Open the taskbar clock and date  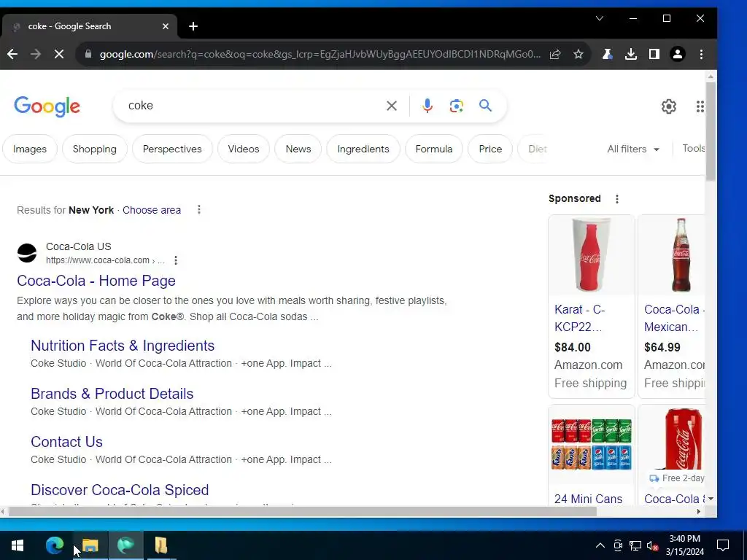(684, 545)
